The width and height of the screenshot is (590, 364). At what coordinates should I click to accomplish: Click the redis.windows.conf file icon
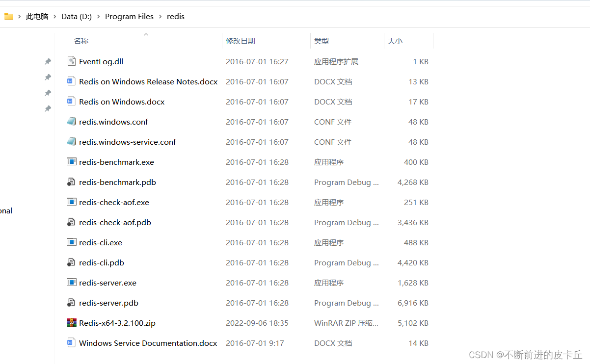pos(72,122)
